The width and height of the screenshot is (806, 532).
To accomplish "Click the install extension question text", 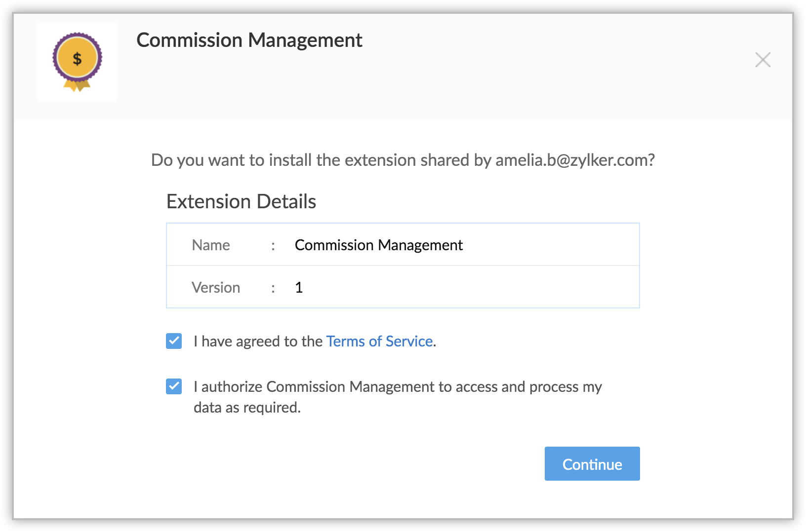I will click(321, 160).
